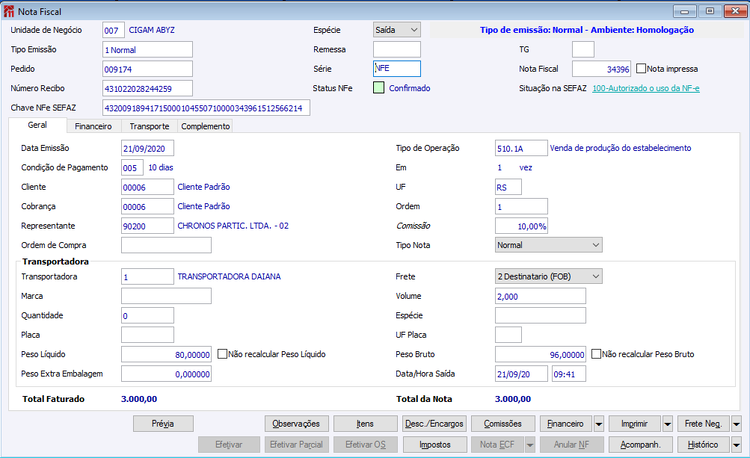Click the Transportadora code field

click(x=147, y=276)
